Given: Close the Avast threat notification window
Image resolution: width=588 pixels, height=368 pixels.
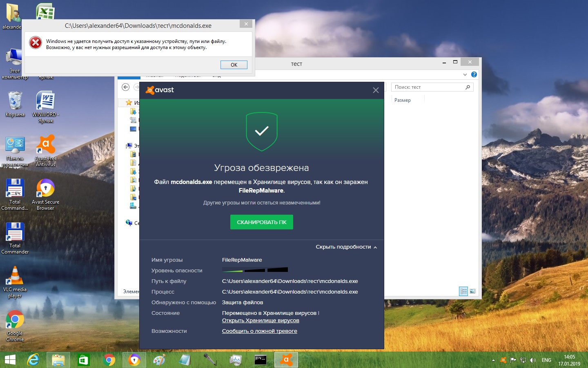Looking at the screenshot, I should tap(376, 90).
